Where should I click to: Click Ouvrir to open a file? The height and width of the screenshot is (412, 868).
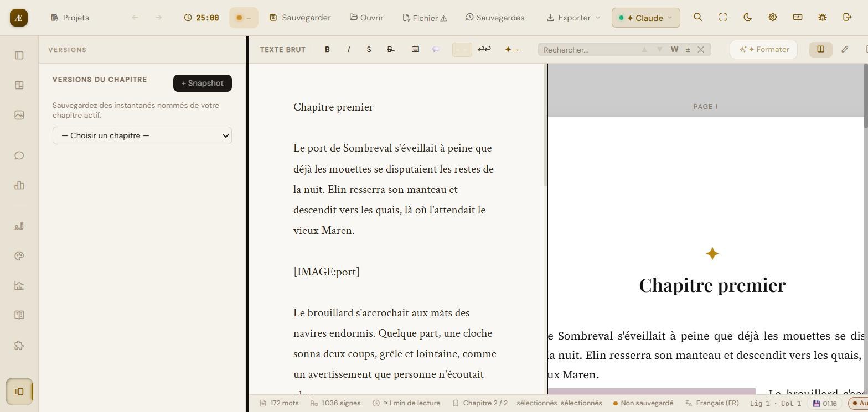pos(366,18)
